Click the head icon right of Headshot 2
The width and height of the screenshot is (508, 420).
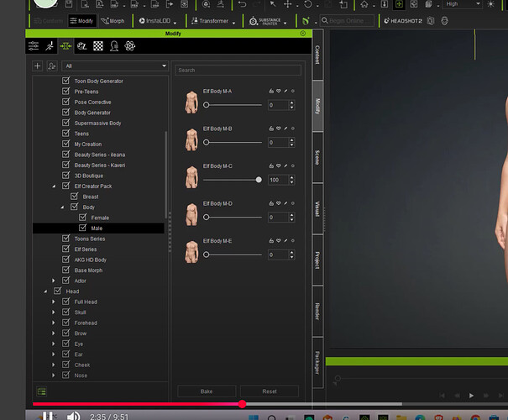tap(444, 21)
